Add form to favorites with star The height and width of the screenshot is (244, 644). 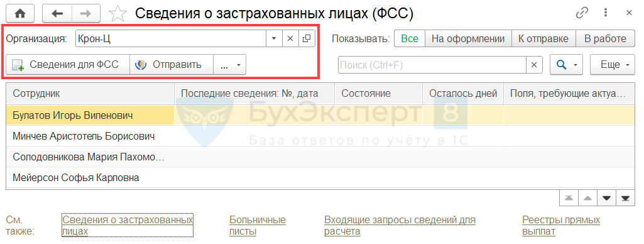(x=118, y=14)
